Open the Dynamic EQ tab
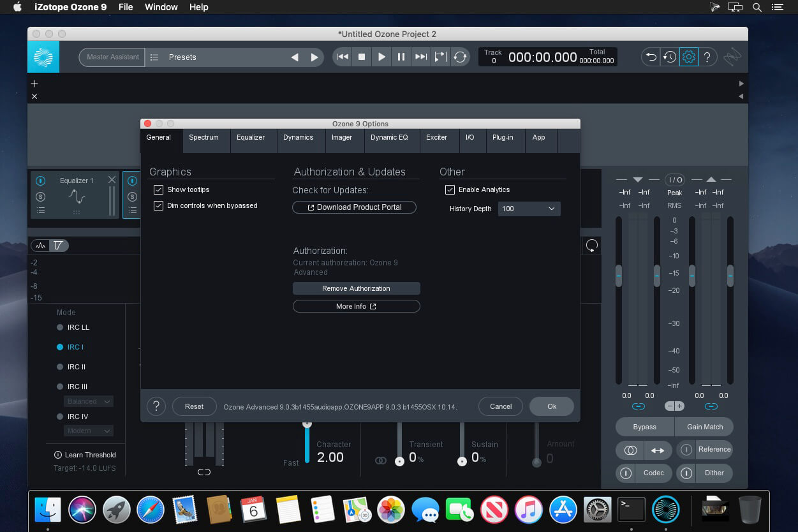The height and width of the screenshot is (532, 798). coord(389,137)
